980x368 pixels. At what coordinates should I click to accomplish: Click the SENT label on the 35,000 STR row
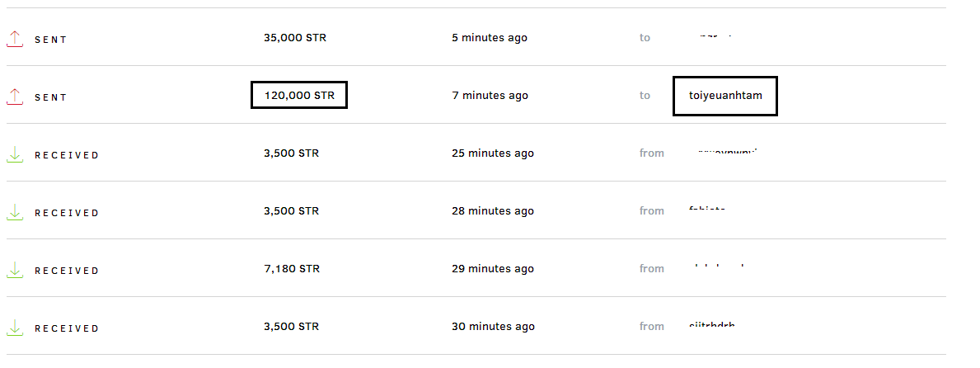coord(50,40)
